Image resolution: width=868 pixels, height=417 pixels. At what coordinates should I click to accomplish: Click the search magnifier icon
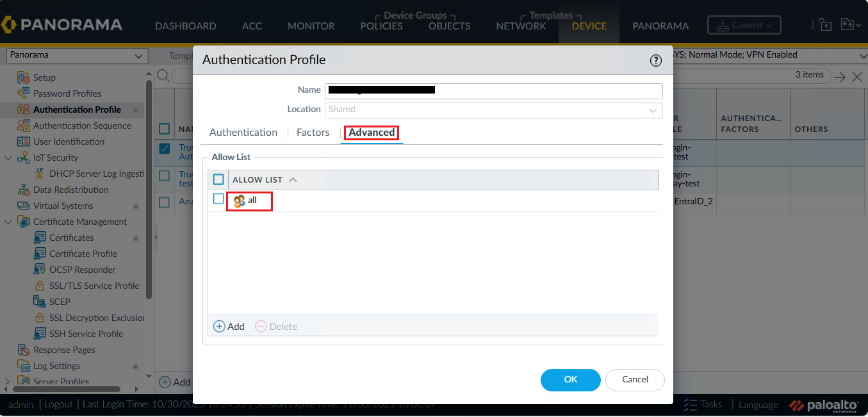(163, 76)
